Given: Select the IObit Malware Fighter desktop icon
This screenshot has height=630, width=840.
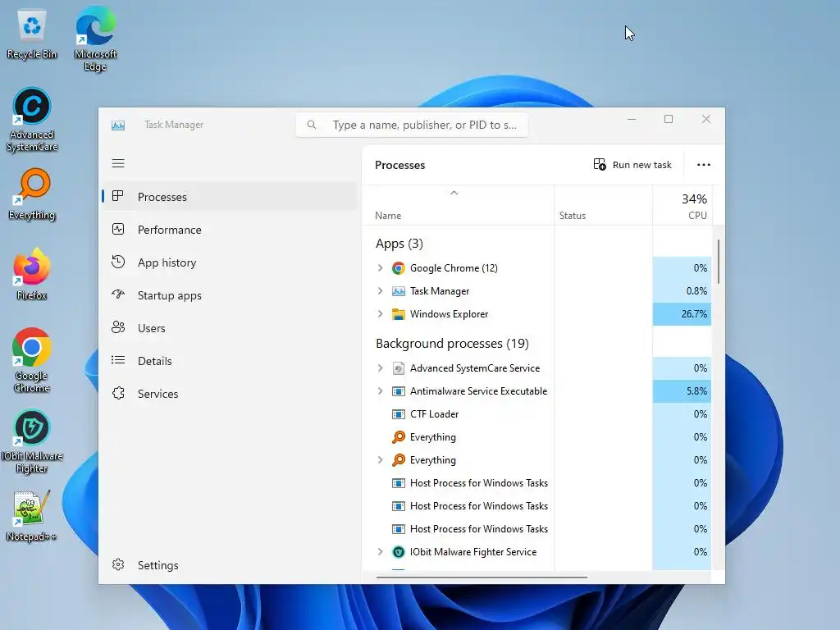Looking at the screenshot, I should [32, 441].
